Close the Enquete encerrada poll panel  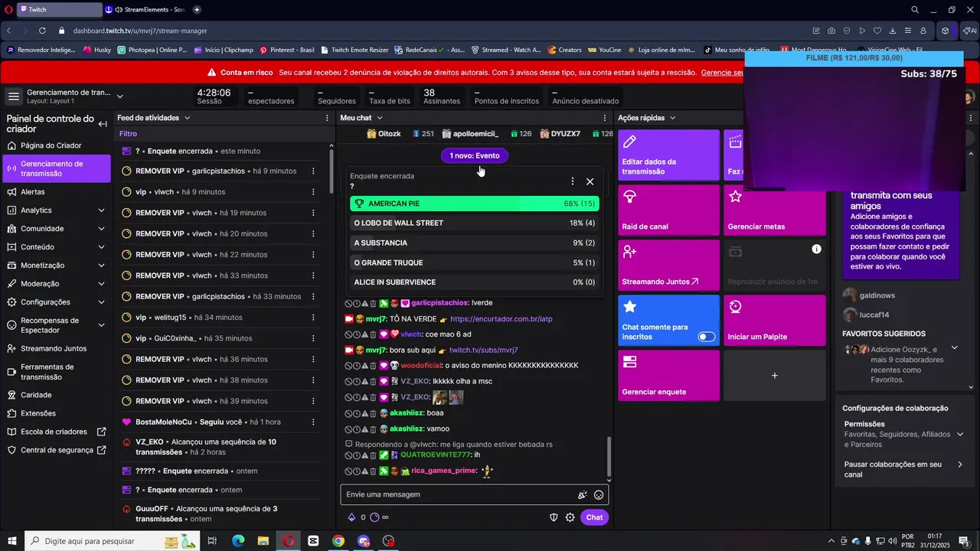tap(590, 181)
